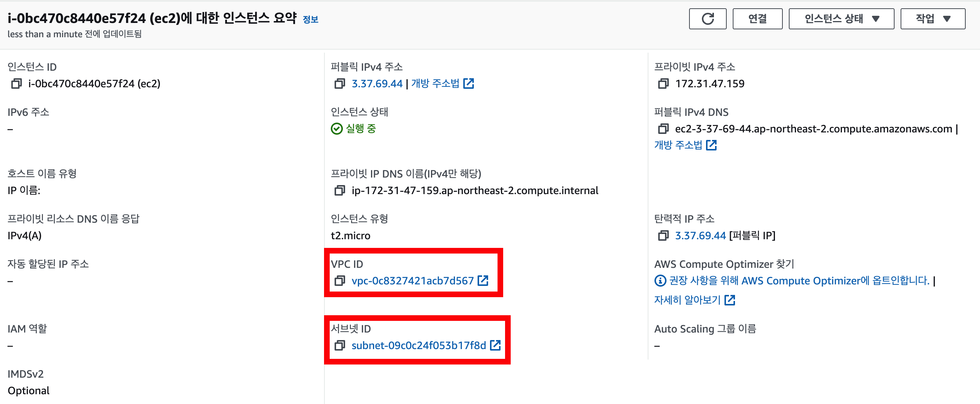Click the 자세히 알아보기 learn more link

pyautogui.click(x=688, y=300)
